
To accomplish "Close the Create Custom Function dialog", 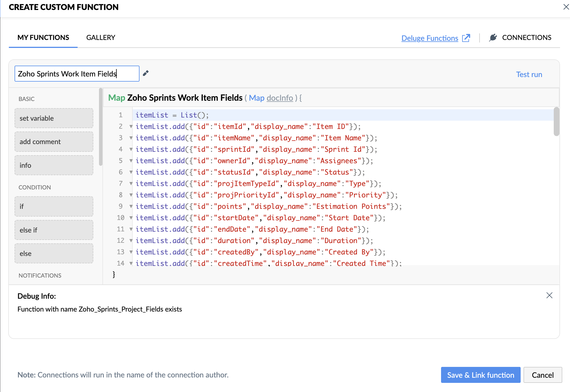I will click(x=566, y=7).
